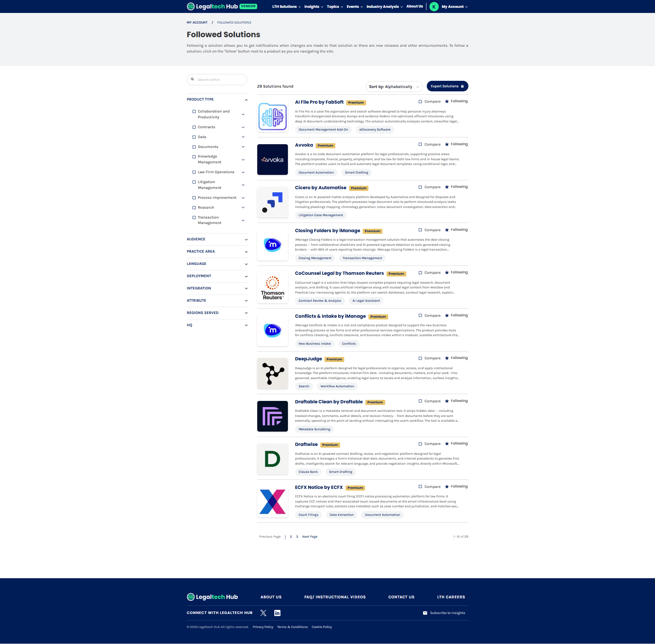Open the Avvoka logo thumbnail
The height and width of the screenshot is (644, 655).
click(x=273, y=160)
